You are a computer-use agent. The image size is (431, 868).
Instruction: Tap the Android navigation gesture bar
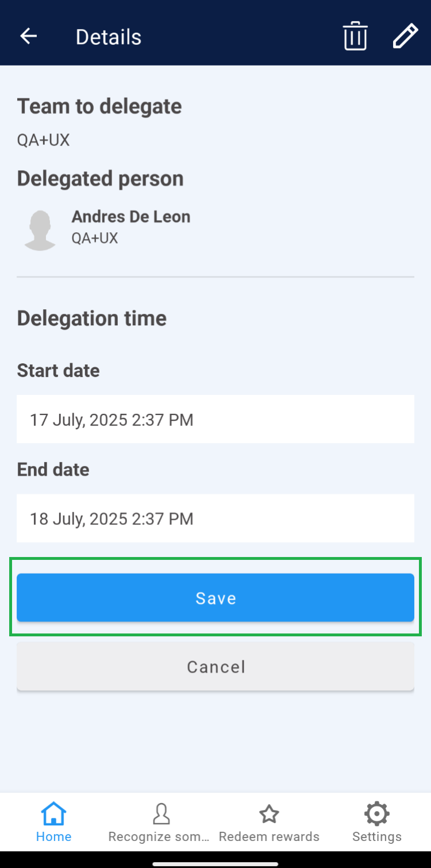pos(215,863)
